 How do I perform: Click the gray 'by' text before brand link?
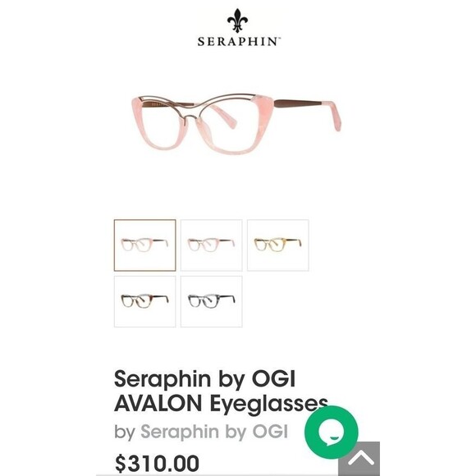point(125,433)
